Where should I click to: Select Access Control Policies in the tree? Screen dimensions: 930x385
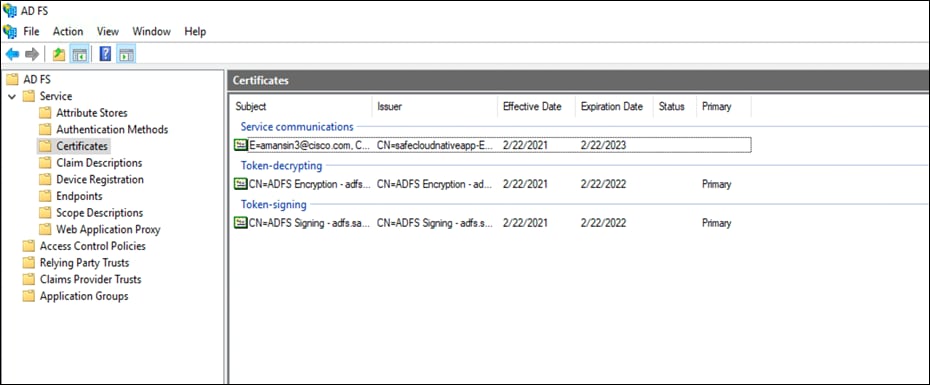[x=93, y=246]
